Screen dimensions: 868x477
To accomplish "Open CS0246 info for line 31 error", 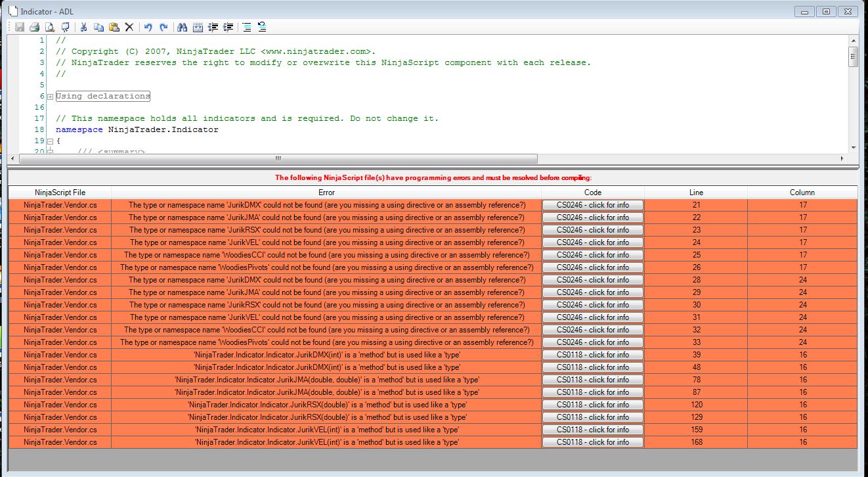I will coord(593,317).
